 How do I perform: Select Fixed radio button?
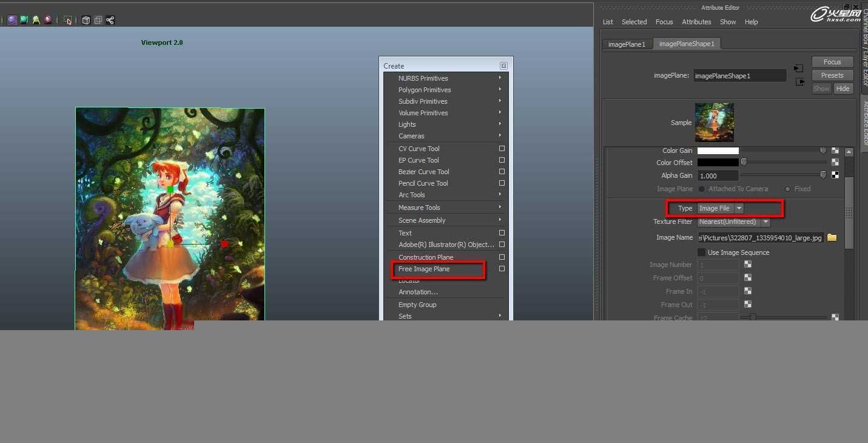tap(788, 189)
